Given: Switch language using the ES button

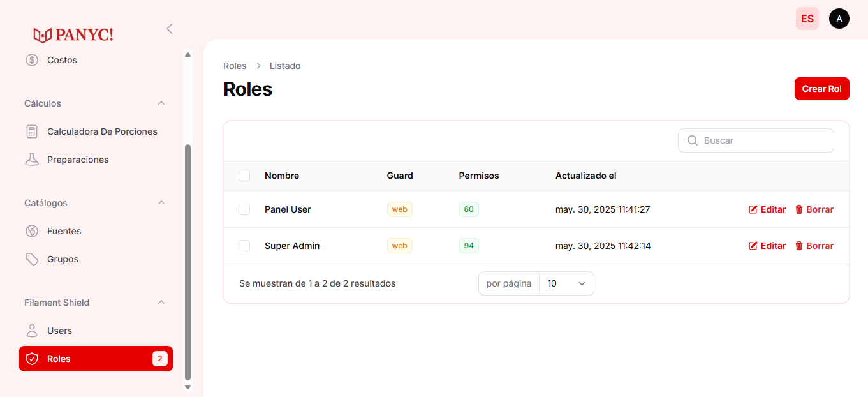Looking at the screenshot, I should click(807, 19).
